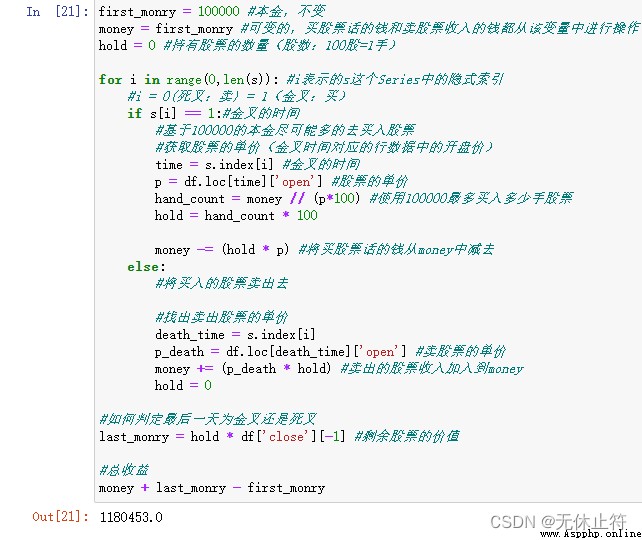
Task: Click the 'else:' keyword line
Action: tap(146, 267)
